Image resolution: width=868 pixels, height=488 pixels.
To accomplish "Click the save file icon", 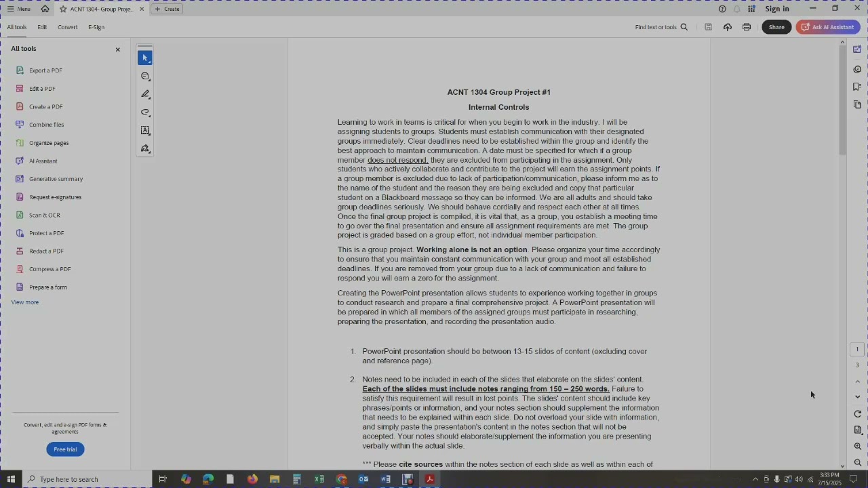I will click(709, 27).
